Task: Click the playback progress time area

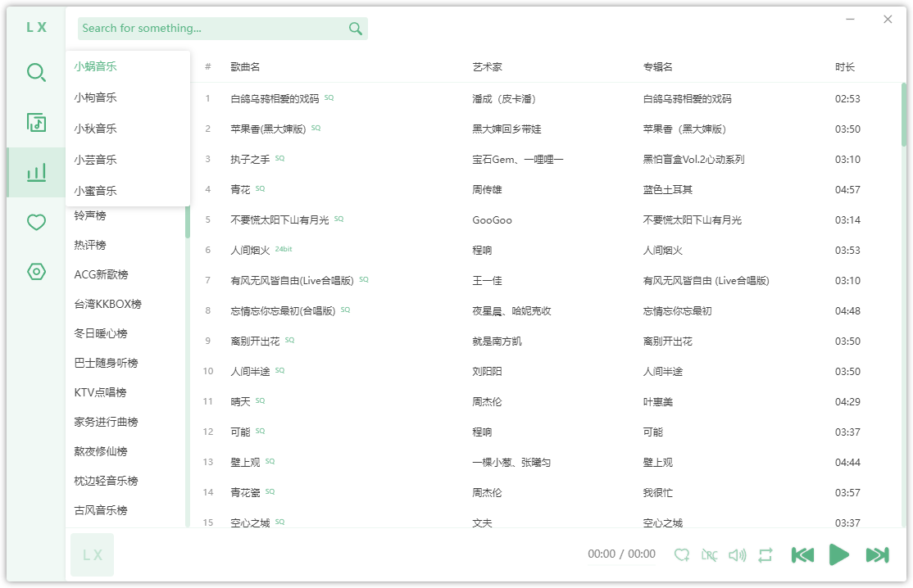Action: click(x=621, y=554)
